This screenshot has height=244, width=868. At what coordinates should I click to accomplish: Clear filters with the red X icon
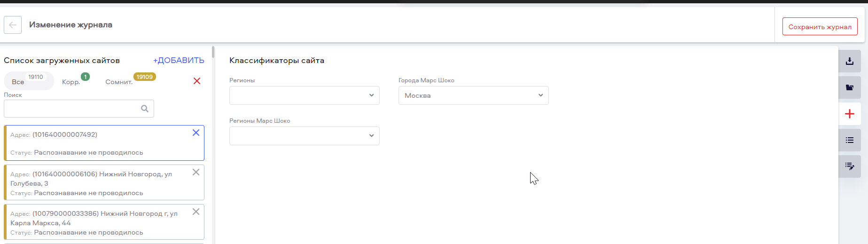click(x=197, y=81)
